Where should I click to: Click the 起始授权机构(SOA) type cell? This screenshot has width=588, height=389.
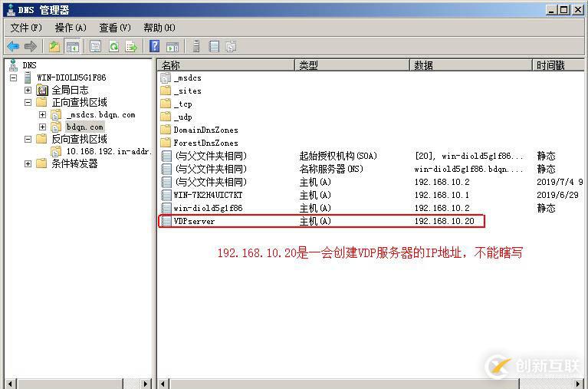pyautogui.click(x=338, y=156)
